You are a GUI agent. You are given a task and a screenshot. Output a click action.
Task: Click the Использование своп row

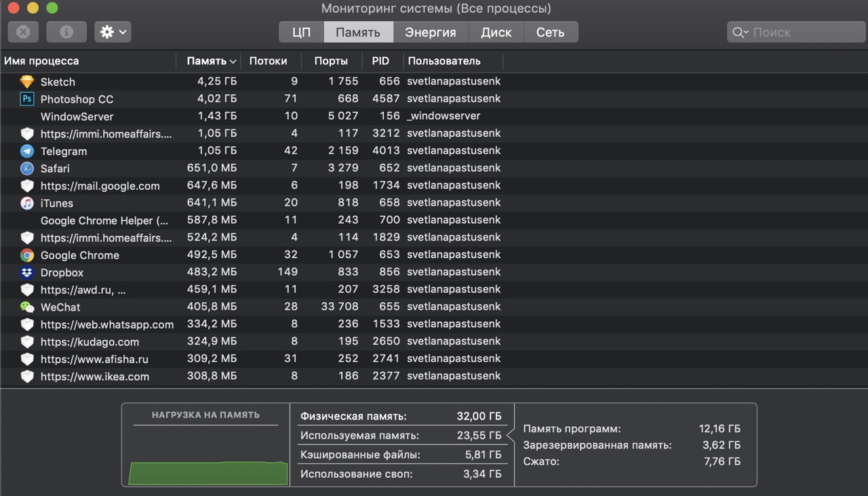(401, 474)
